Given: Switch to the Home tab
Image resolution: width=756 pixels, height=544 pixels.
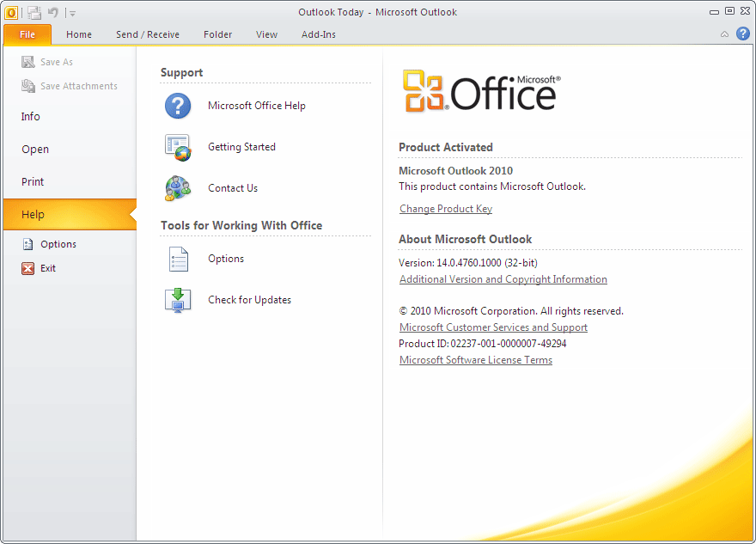Looking at the screenshot, I should (79, 34).
